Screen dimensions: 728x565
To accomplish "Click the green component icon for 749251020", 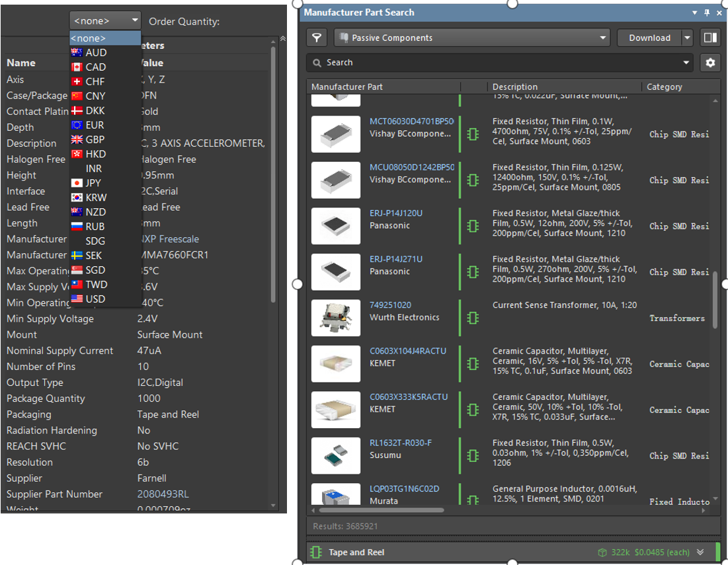I will pyautogui.click(x=473, y=318).
